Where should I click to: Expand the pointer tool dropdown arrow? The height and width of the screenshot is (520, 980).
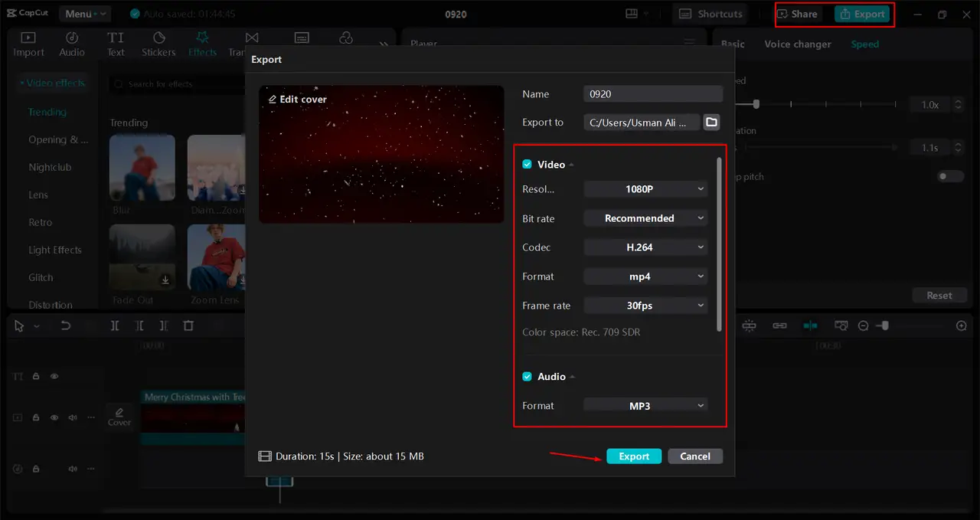coord(37,326)
